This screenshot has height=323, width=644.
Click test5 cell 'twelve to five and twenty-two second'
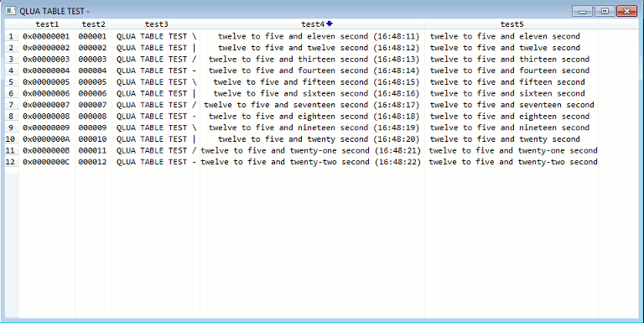pyautogui.click(x=512, y=162)
